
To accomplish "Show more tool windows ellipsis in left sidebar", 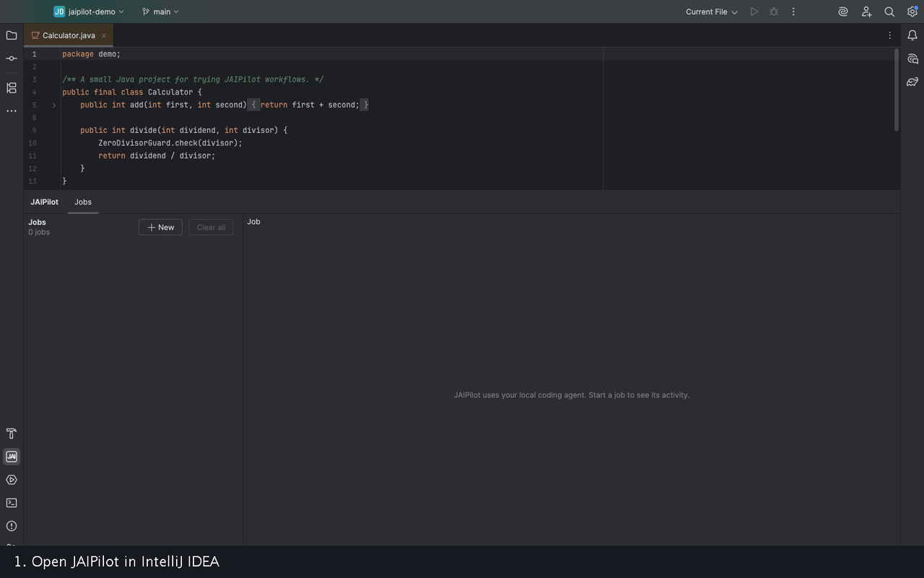I will (x=12, y=111).
